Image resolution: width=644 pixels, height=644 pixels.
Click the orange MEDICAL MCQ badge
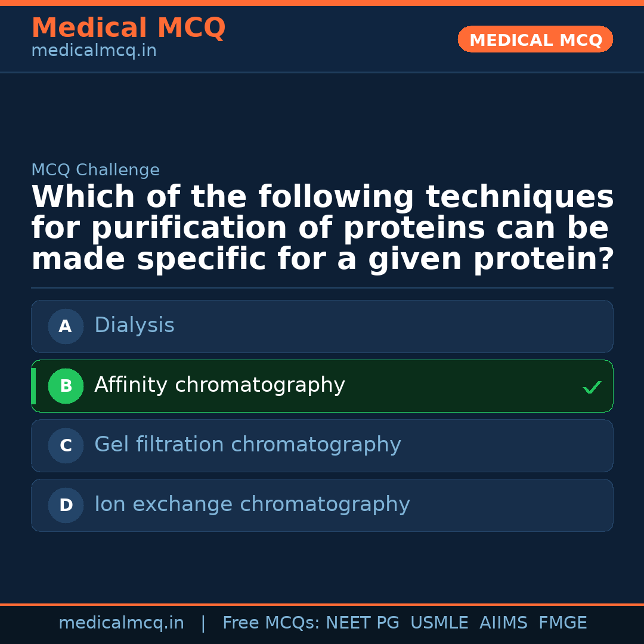[535, 39]
